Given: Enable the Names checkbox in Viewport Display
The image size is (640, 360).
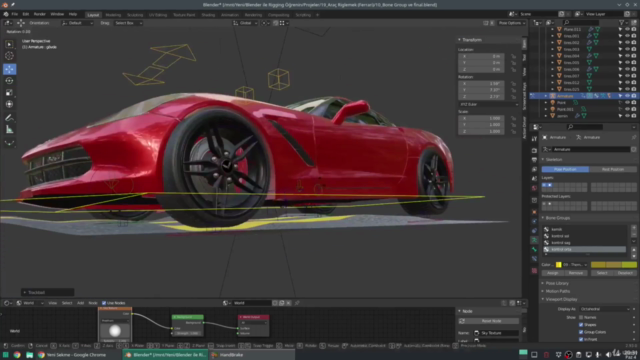Looking at the screenshot, I should click(x=581, y=318).
